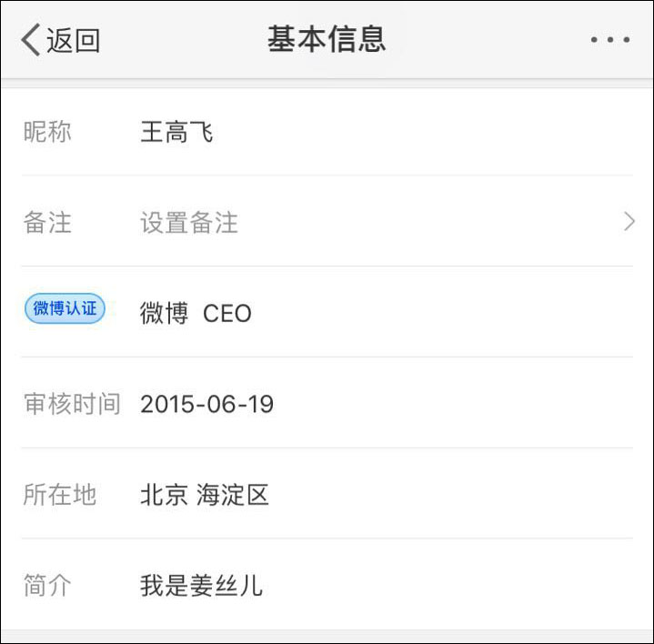The height and width of the screenshot is (644, 654).
Task: Expand the 备注 row right chevron
Action: [629, 222]
